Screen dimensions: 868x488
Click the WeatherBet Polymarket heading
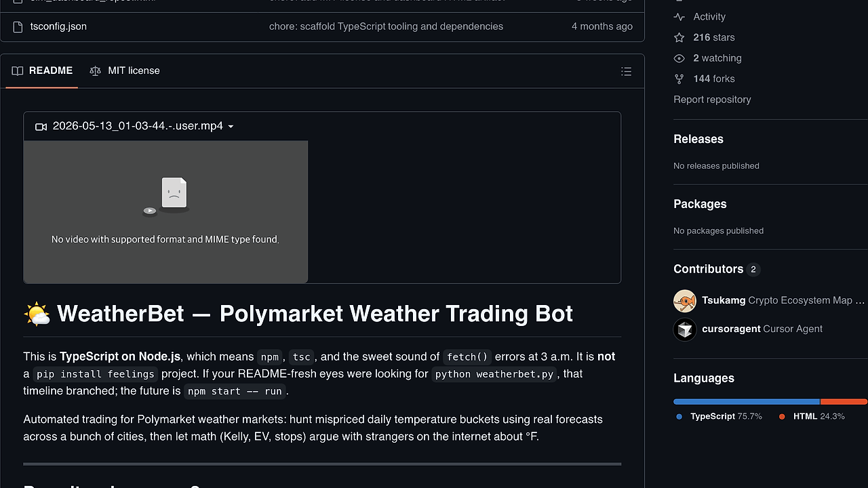[x=315, y=314]
